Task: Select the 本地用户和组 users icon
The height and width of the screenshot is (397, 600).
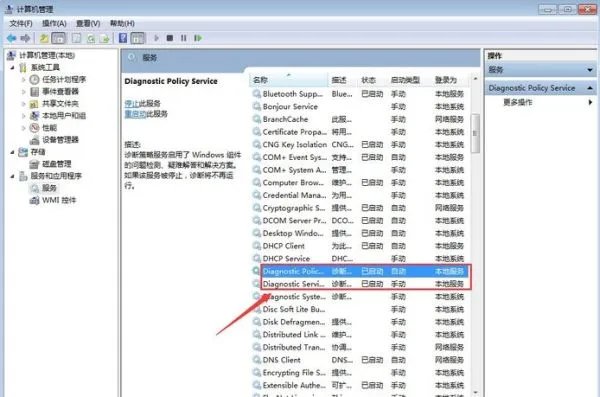Action: point(34,116)
